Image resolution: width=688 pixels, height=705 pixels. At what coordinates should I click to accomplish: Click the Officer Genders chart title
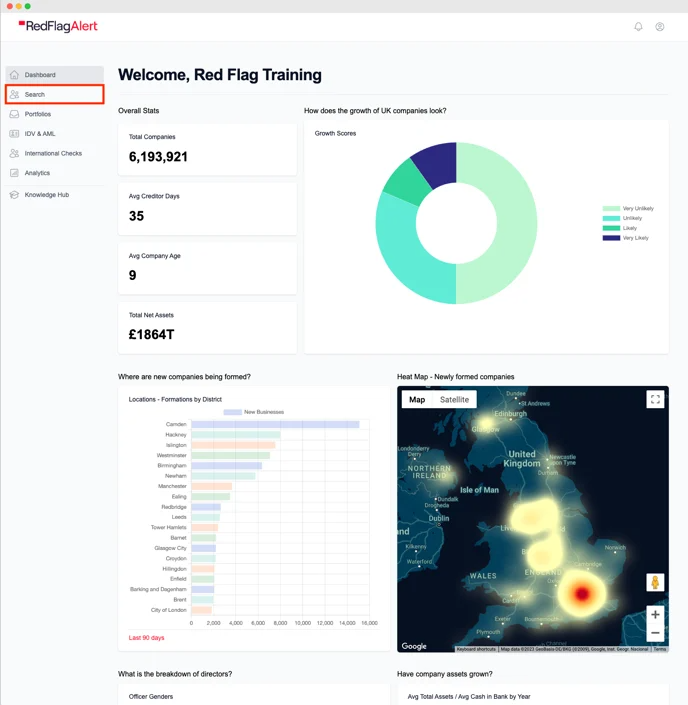pos(151,696)
